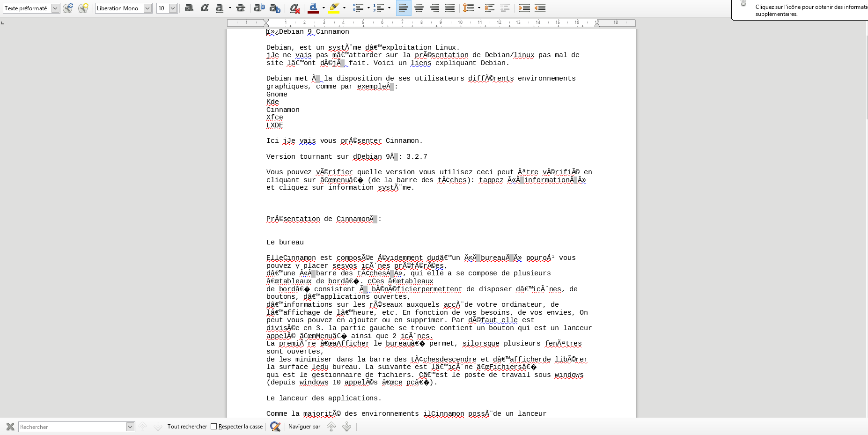Click into the Rechercher search field
The height and width of the screenshot is (435, 868).
(x=73, y=427)
